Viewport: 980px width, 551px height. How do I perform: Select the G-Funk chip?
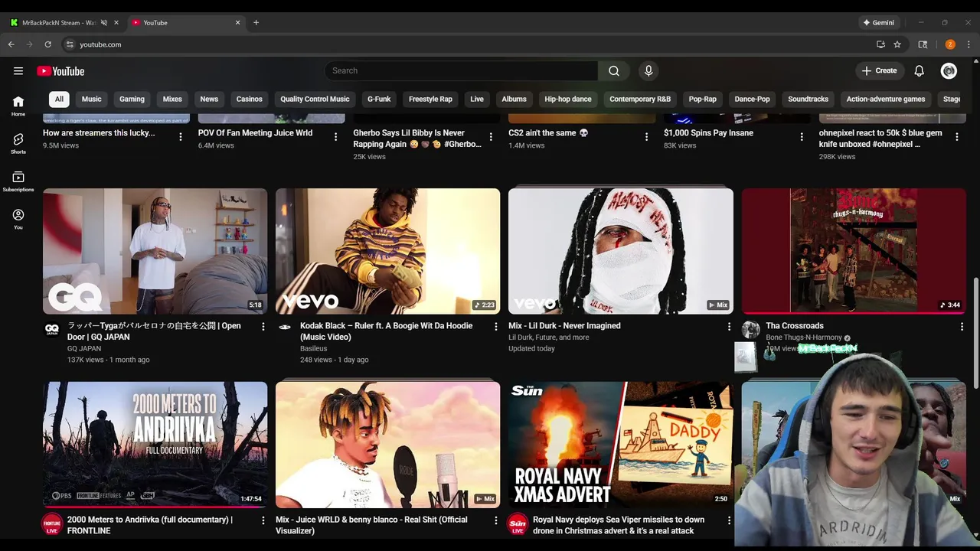379,99
